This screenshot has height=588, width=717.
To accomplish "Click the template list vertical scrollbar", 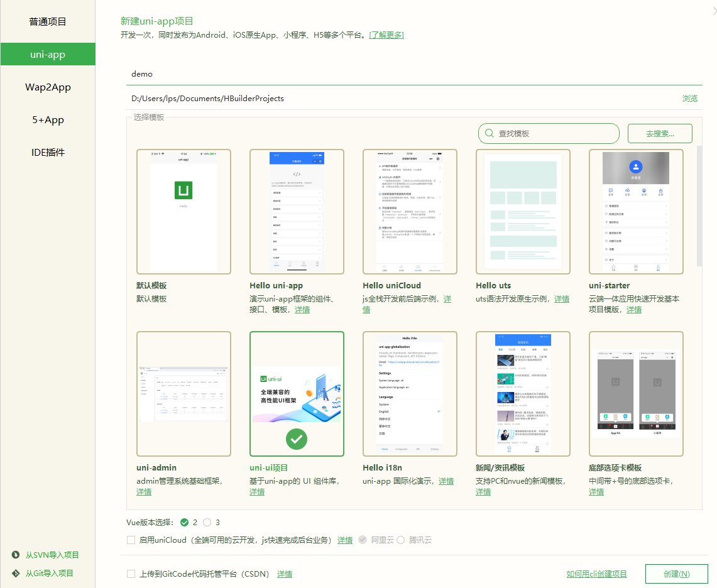I will 699,206.
